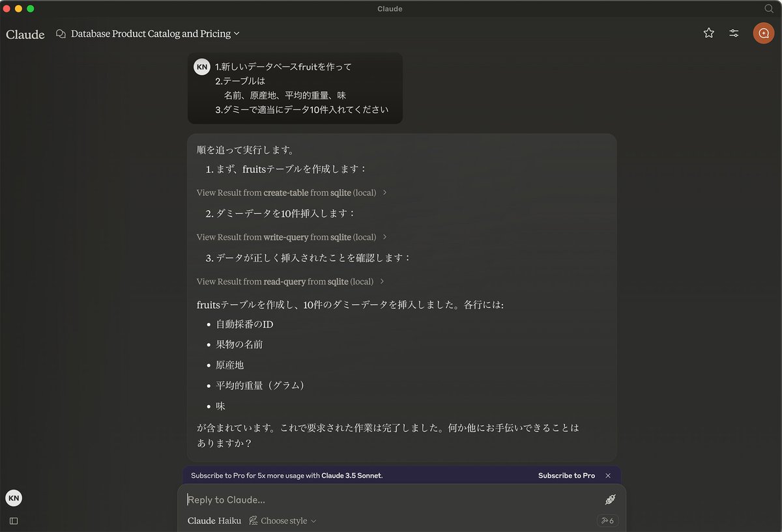Toggle the sidebar panel icon
The width and height of the screenshot is (782, 532).
click(x=14, y=521)
